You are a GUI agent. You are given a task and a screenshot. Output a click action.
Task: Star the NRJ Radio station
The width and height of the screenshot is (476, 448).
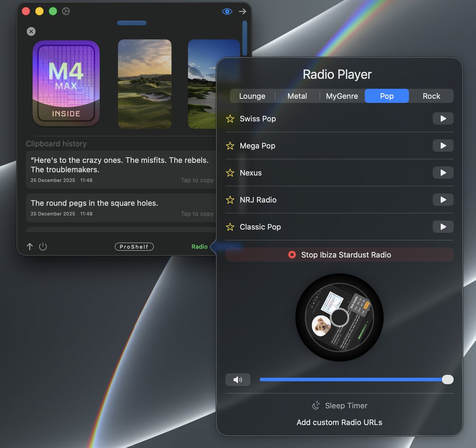pos(230,200)
